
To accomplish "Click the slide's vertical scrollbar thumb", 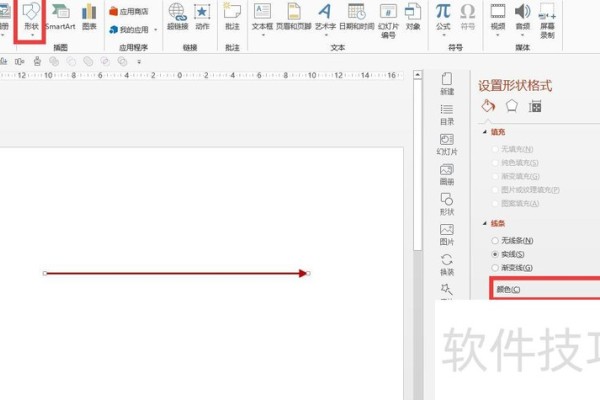I will (418, 165).
